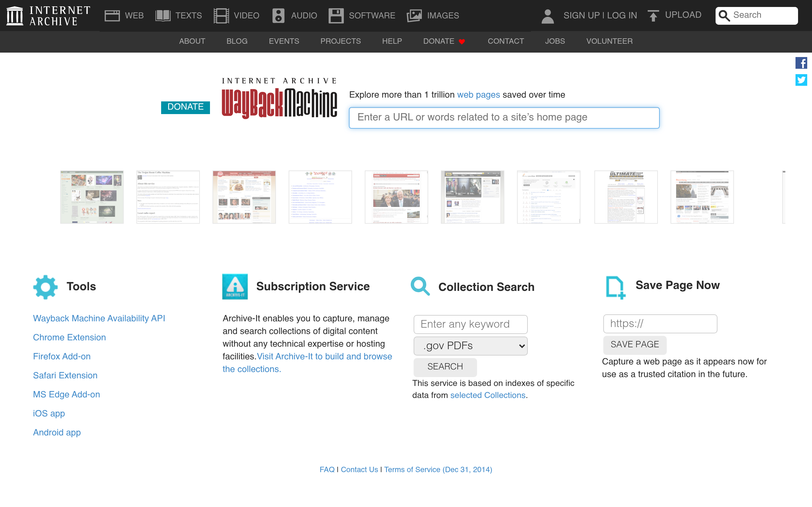Click the SAVE PAGE button
Viewport: 812px width, 507px height.
pos(634,344)
